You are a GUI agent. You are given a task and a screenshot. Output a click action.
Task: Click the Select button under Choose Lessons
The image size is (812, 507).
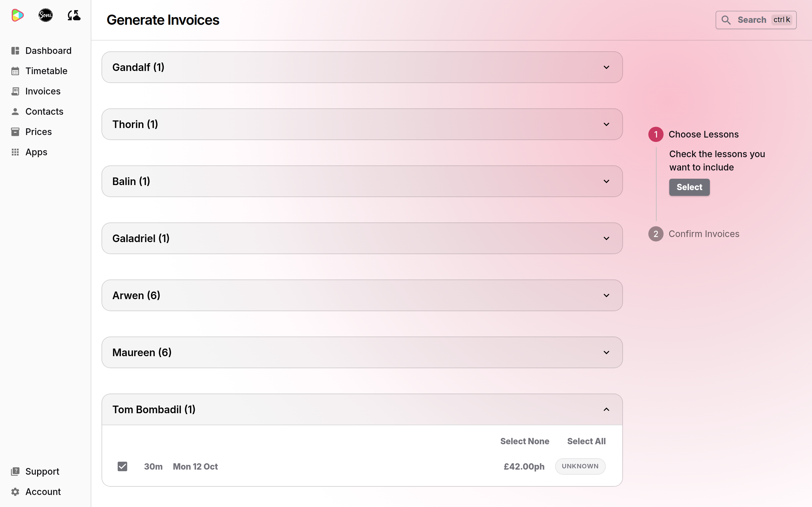point(689,187)
